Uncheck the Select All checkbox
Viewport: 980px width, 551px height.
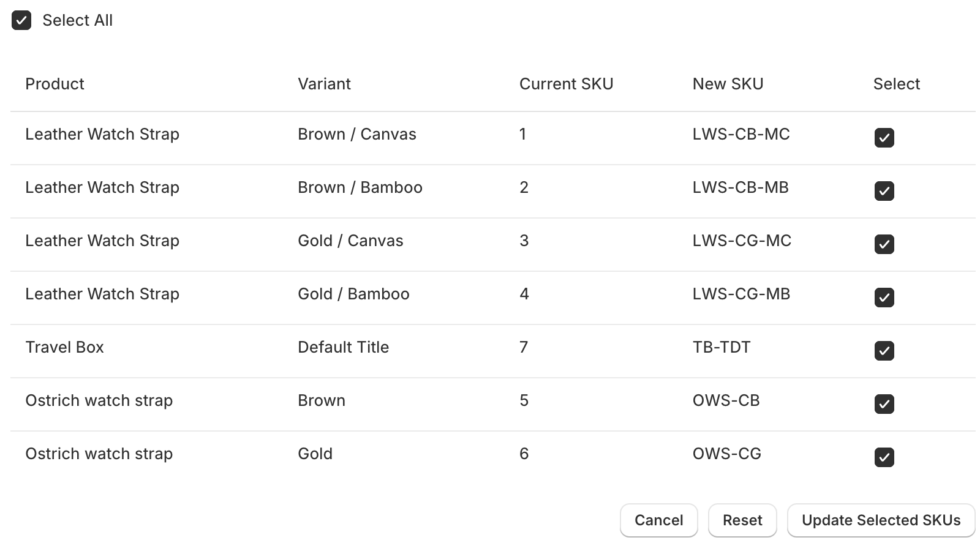[22, 20]
